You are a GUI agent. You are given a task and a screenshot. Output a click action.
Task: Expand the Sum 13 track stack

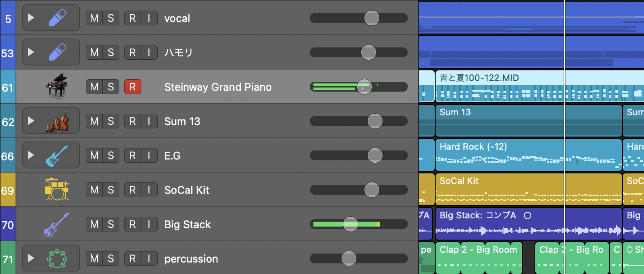(31, 121)
